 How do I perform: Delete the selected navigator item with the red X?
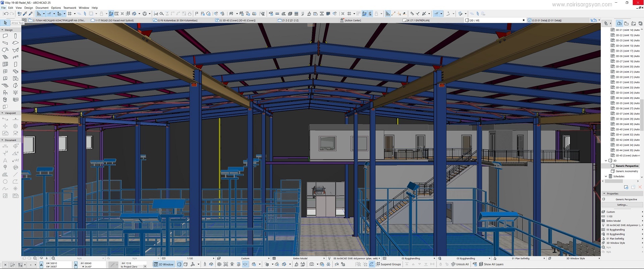640,187
